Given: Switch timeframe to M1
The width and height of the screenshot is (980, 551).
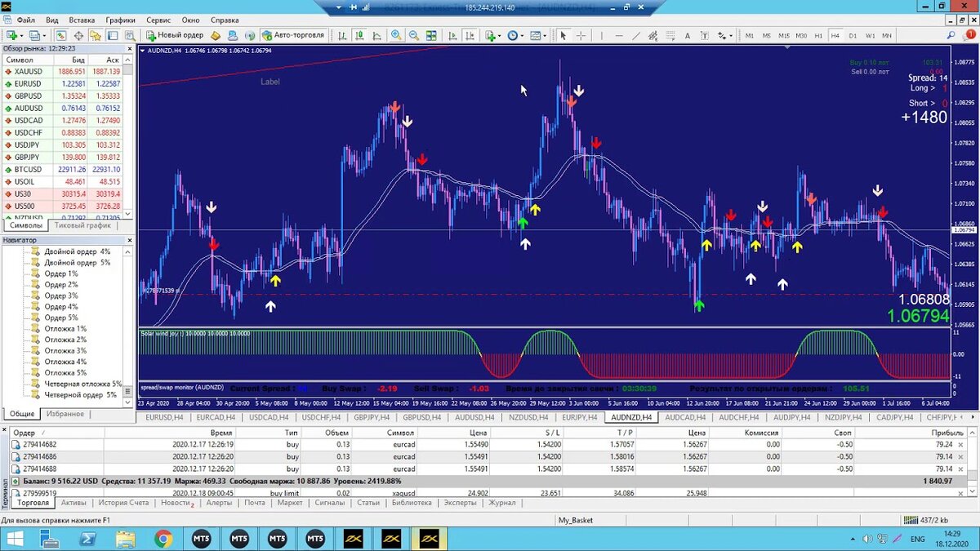Looking at the screenshot, I should click(749, 35).
